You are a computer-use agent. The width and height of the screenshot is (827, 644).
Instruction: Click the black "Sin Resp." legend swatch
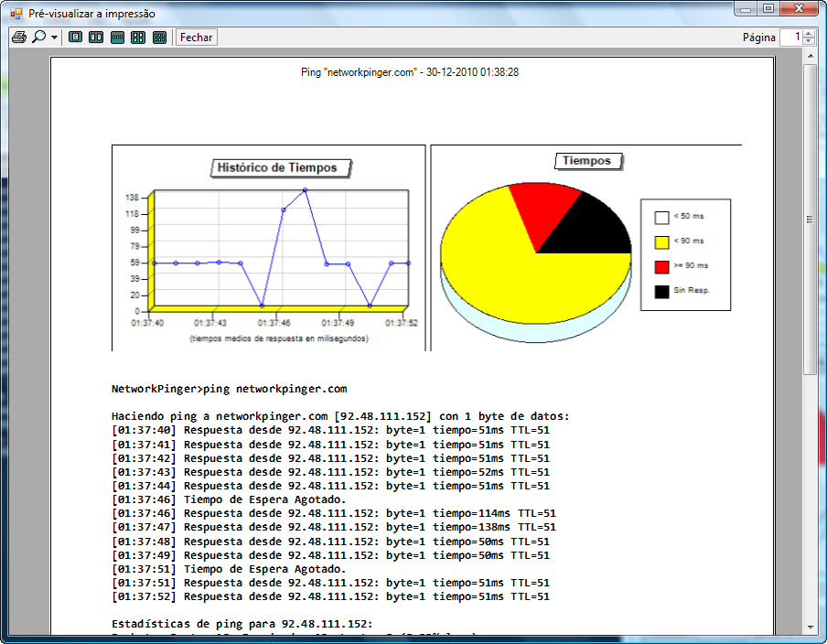662,292
